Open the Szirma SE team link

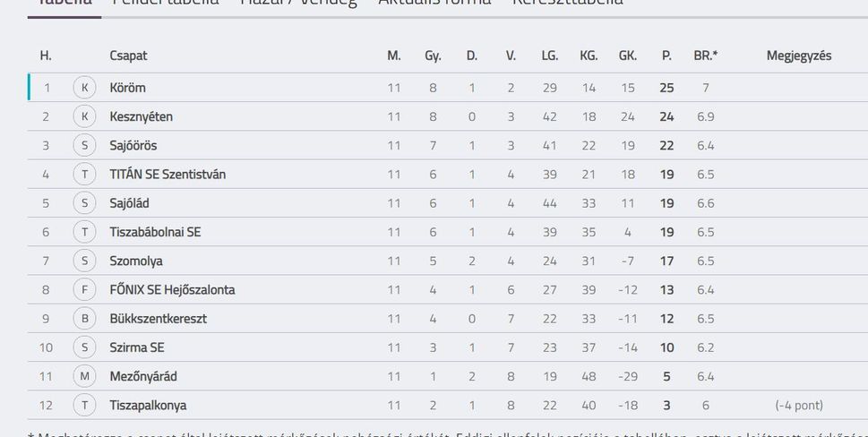tap(137, 347)
